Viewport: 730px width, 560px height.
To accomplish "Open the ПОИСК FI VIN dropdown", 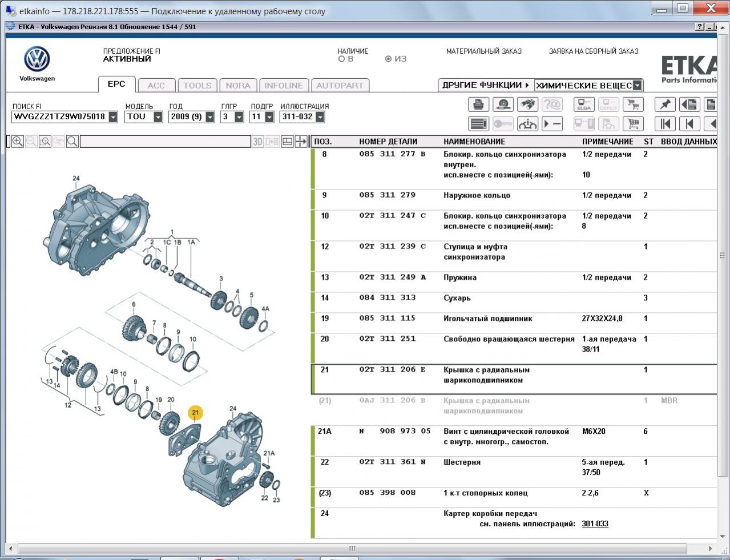I will click(113, 116).
